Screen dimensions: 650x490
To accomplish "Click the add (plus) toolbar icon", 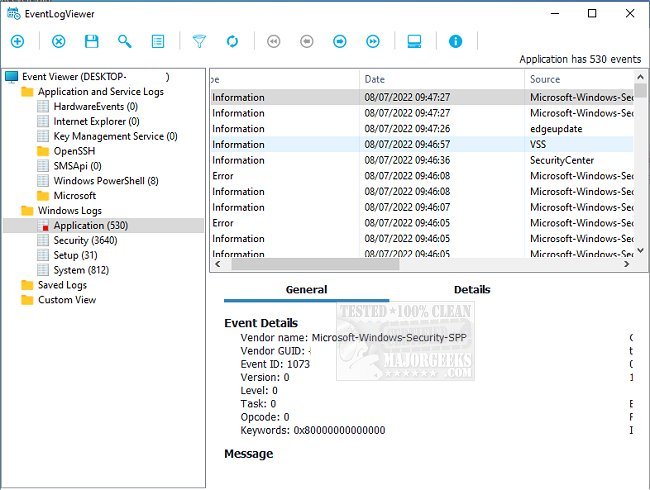I will 17,41.
